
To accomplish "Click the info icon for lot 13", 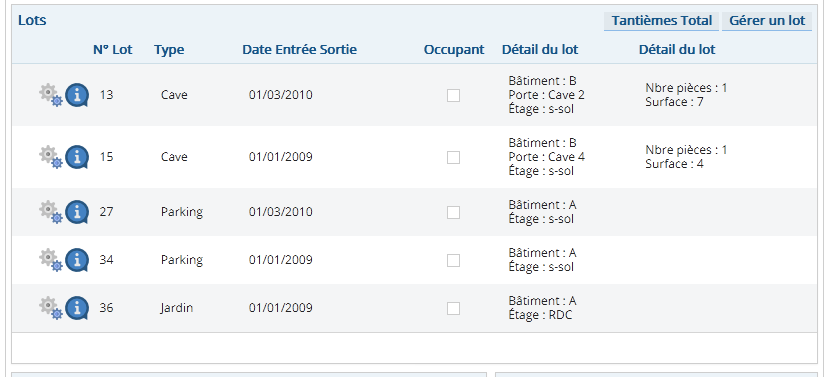I will (77, 95).
